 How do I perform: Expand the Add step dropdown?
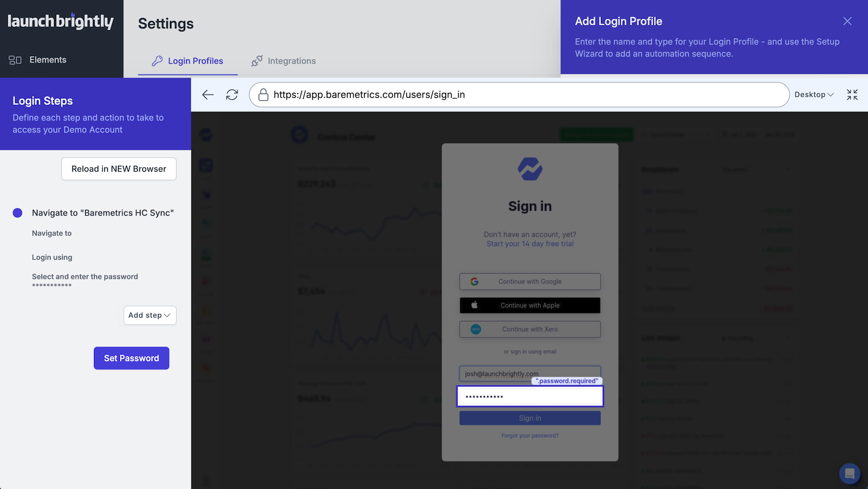tap(149, 315)
